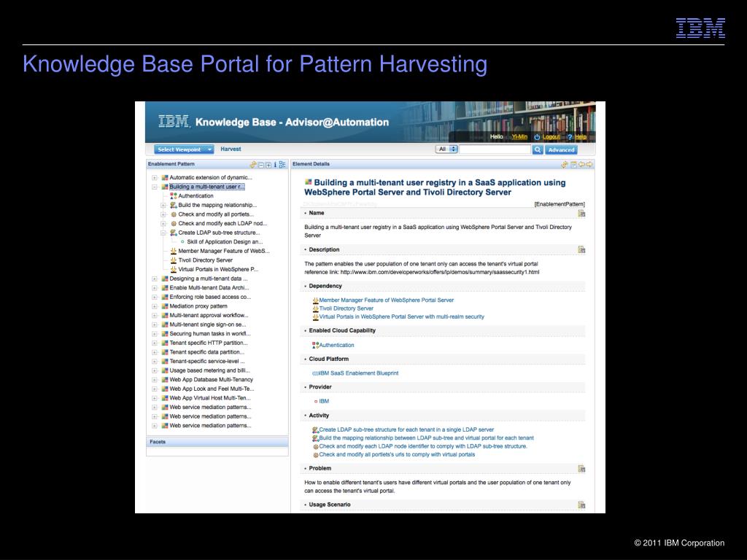747x560 pixels.
Task: Collapse Building a multi-tenant user node
Action: coord(155,187)
